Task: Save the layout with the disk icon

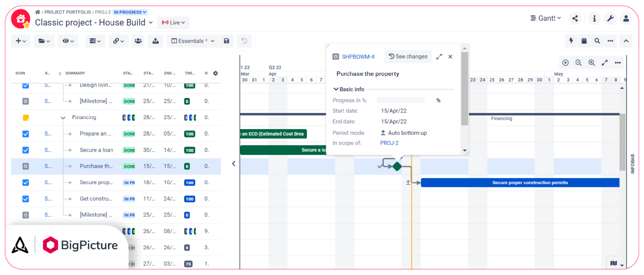Action: 226,41
